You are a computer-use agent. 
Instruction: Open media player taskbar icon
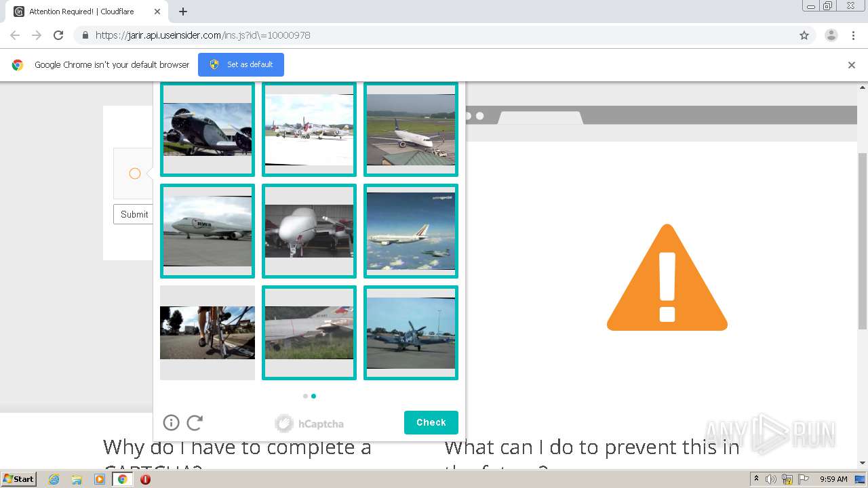tap(100, 479)
